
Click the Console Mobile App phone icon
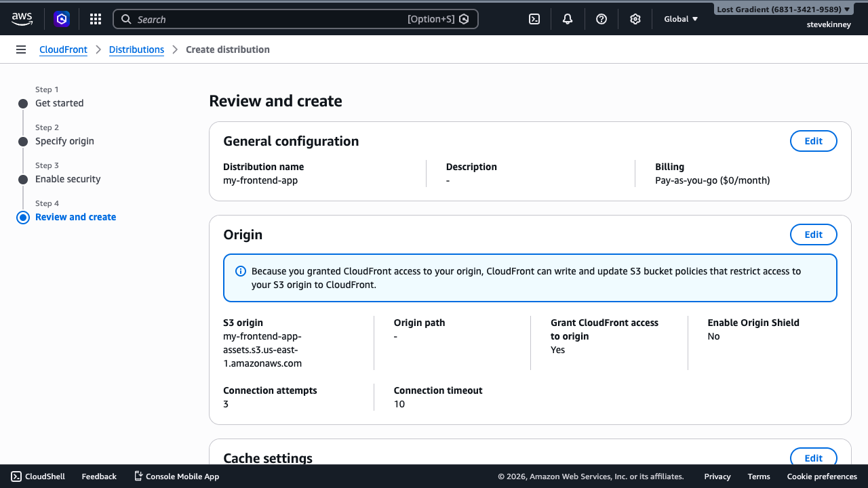tap(138, 476)
